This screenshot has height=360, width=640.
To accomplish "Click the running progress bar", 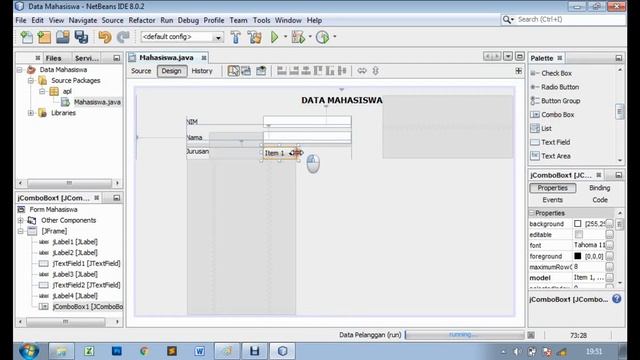I will pyautogui.click(x=464, y=335).
